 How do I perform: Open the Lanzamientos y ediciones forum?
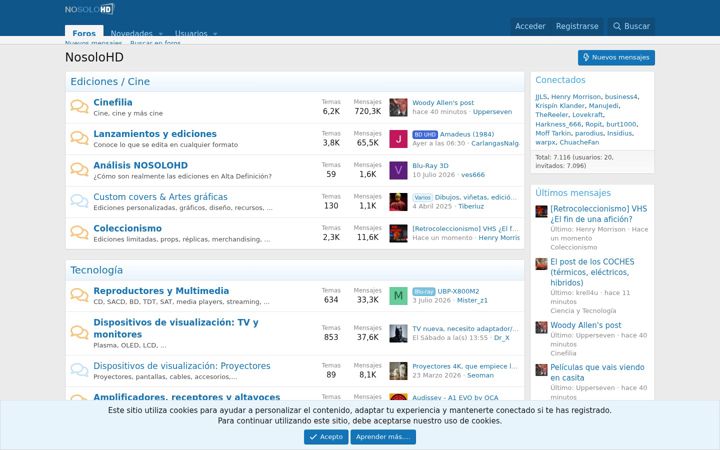tap(155, 134)
